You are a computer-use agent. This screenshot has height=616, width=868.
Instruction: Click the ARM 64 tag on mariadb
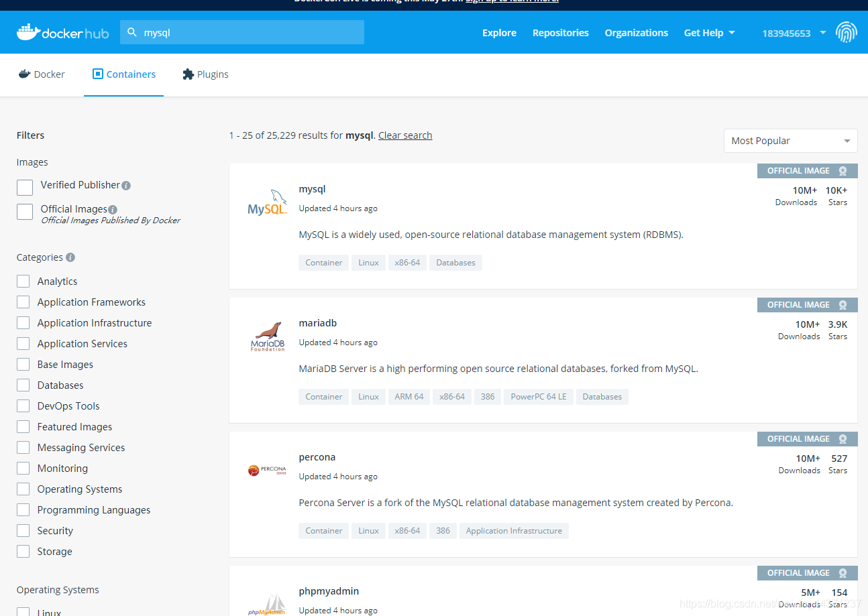click(x=409, y=397)
